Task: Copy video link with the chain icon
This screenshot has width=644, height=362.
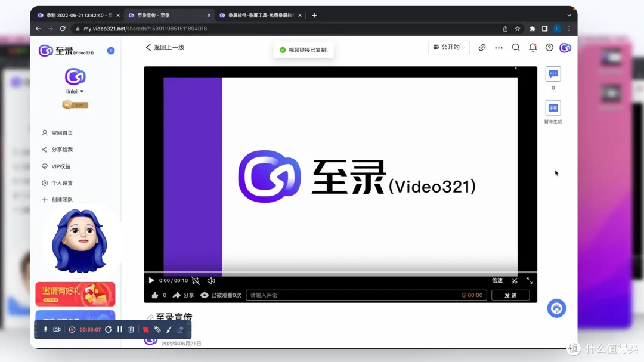Action: (x=482, y=48)
